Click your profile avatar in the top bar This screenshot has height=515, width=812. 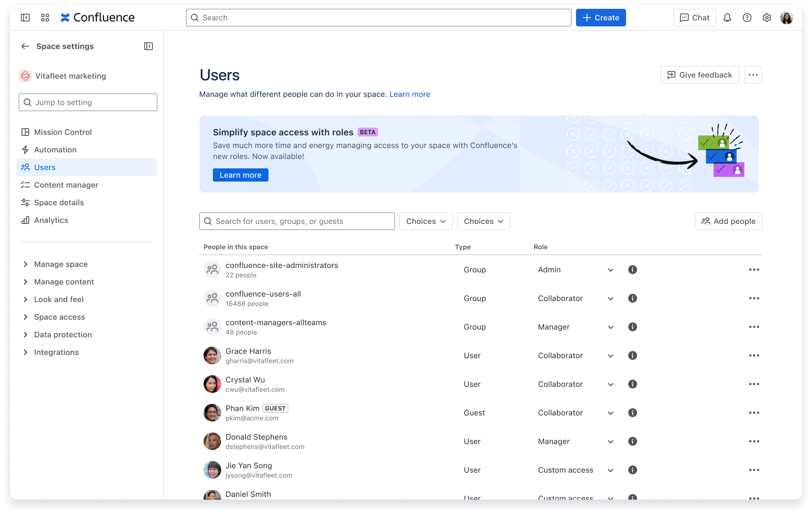(x=787, y=18)
